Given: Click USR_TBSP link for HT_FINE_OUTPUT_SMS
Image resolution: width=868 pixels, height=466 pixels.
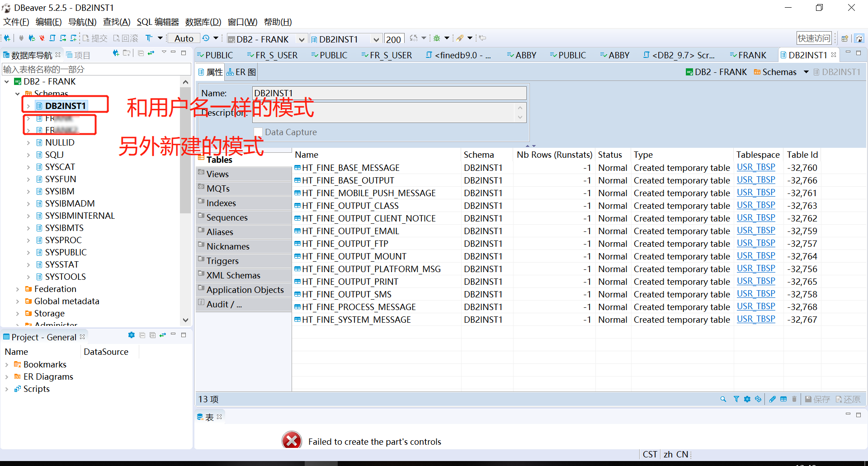Looking at the screenshot, I should pyautogui.click(x=756, y=294).
